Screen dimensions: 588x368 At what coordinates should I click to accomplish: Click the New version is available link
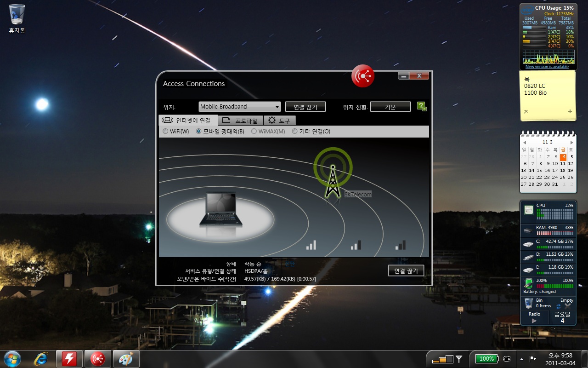coord(547,67)
